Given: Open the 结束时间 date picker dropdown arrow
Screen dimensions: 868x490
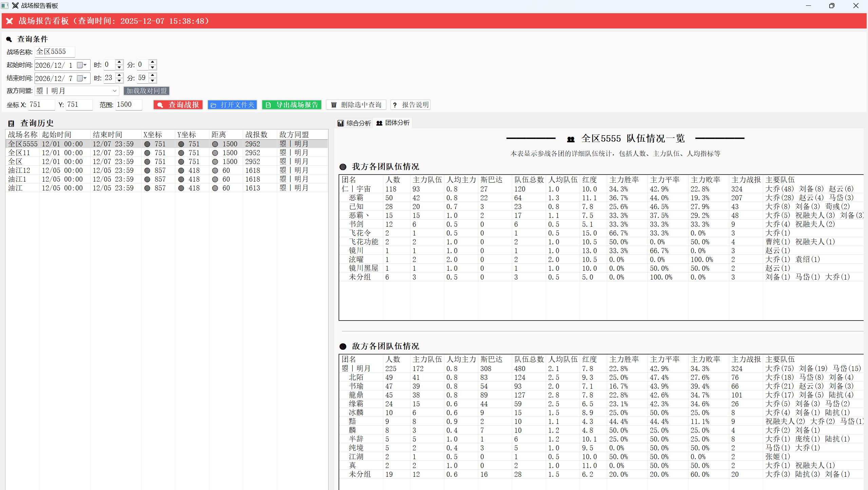Looking at the screenshot, I should (x=85, y=78).
